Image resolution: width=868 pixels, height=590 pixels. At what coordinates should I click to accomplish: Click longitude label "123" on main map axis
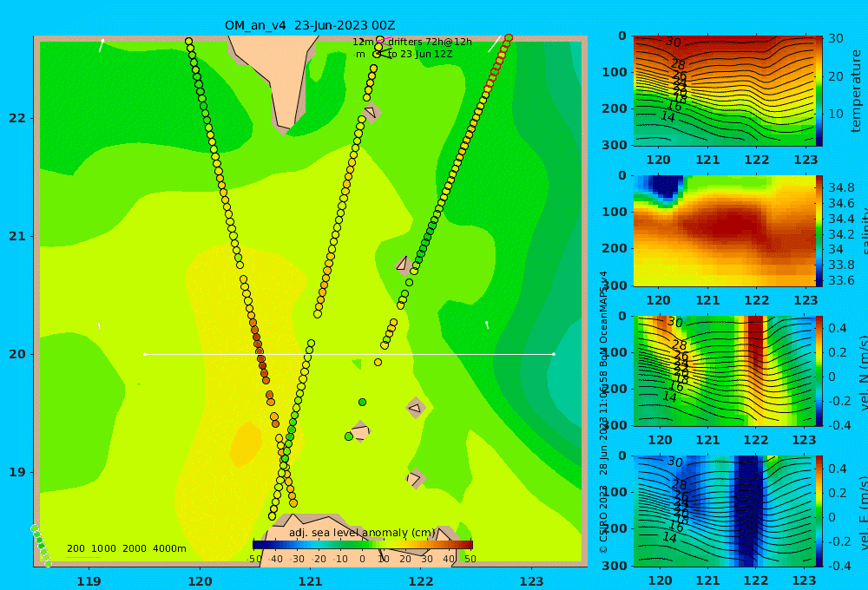532,581
